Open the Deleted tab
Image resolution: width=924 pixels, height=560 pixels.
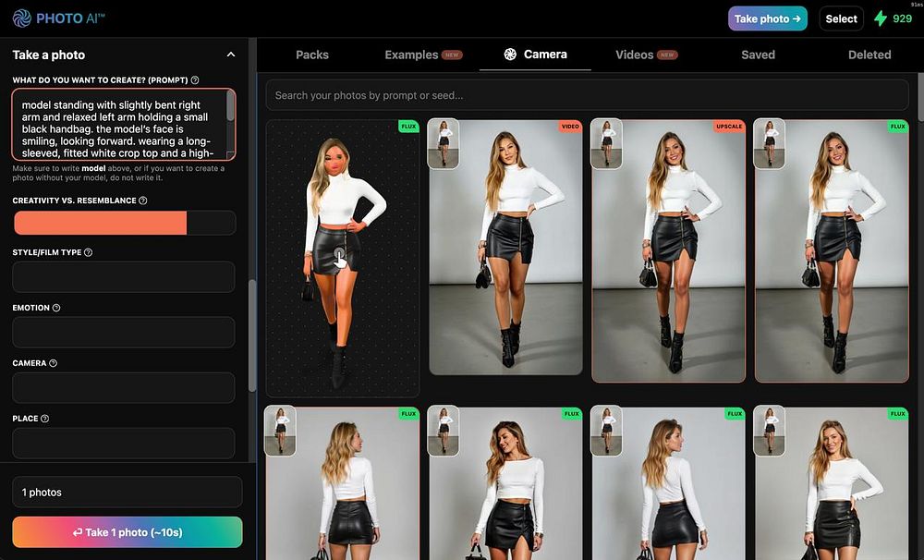point(869,55)
